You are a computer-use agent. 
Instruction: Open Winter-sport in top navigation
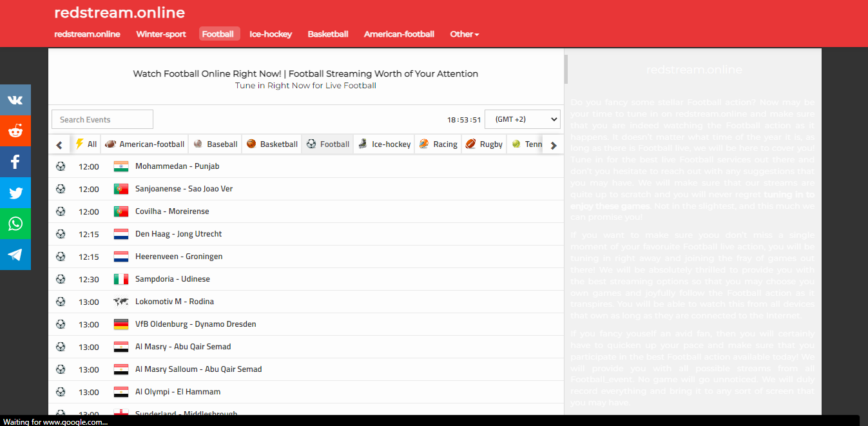(161, 34)
